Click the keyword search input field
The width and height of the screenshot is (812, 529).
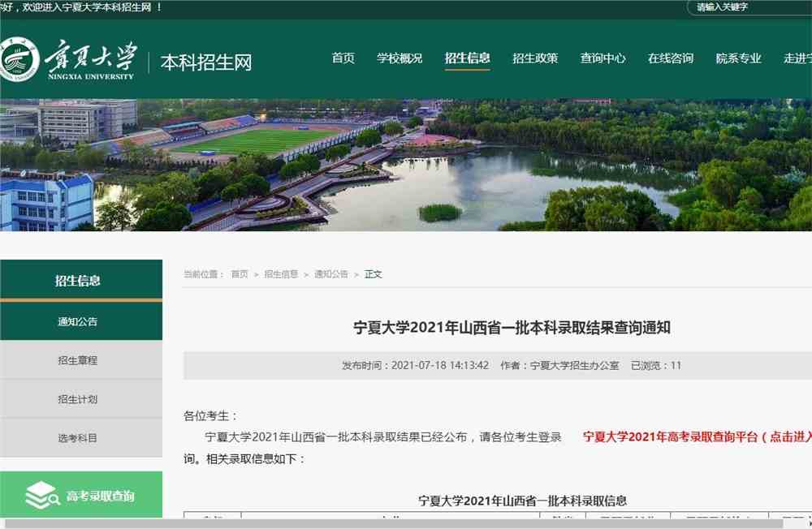(x=749, y=7)
